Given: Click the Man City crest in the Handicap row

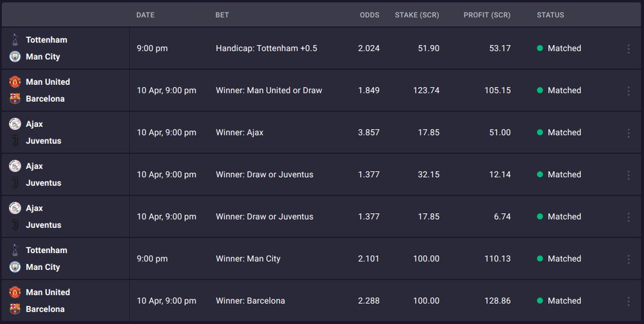Looking at the screenshot, I should point(15,57).
